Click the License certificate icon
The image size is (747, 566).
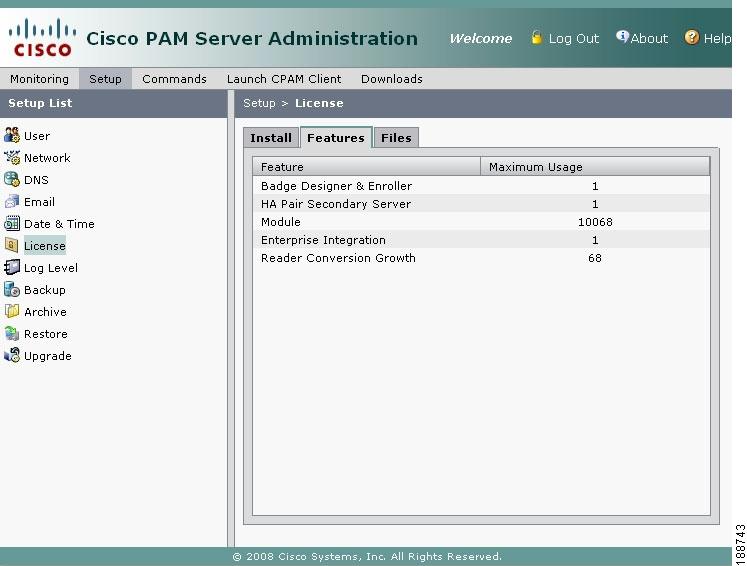(12, 245)
